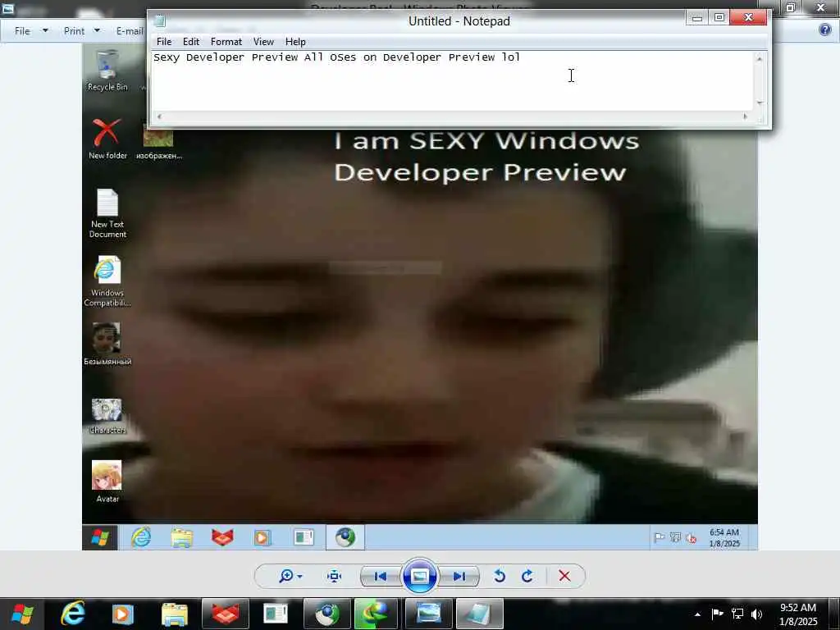Click Notepad vertical scrollbar up arrow
The height and width of the screenshot is (630, 840).
(760, 58)
